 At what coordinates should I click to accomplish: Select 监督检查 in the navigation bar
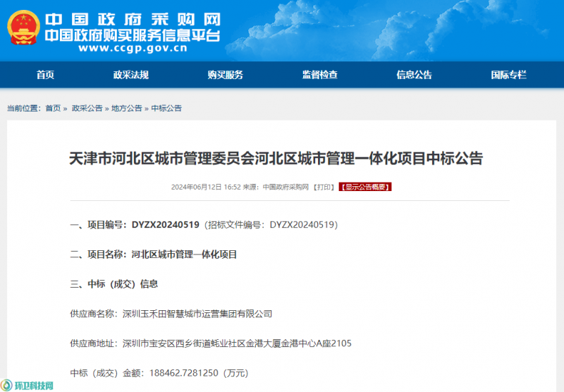[320, 75]
